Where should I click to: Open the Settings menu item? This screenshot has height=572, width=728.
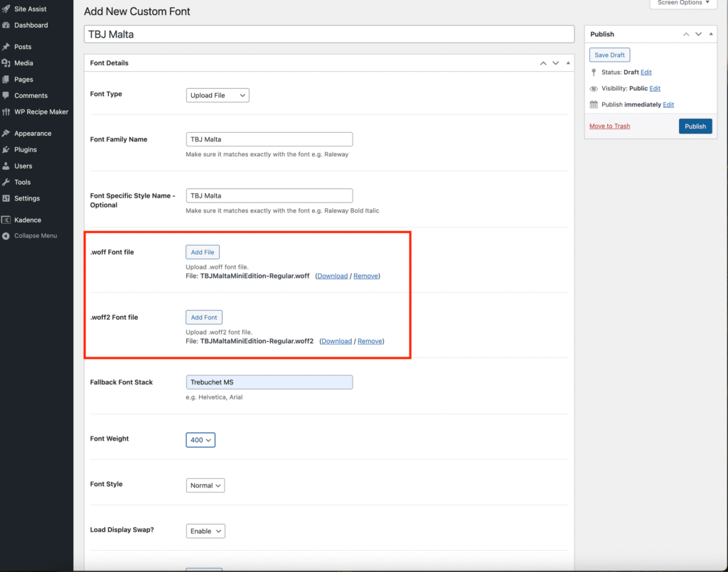[27, 199]
